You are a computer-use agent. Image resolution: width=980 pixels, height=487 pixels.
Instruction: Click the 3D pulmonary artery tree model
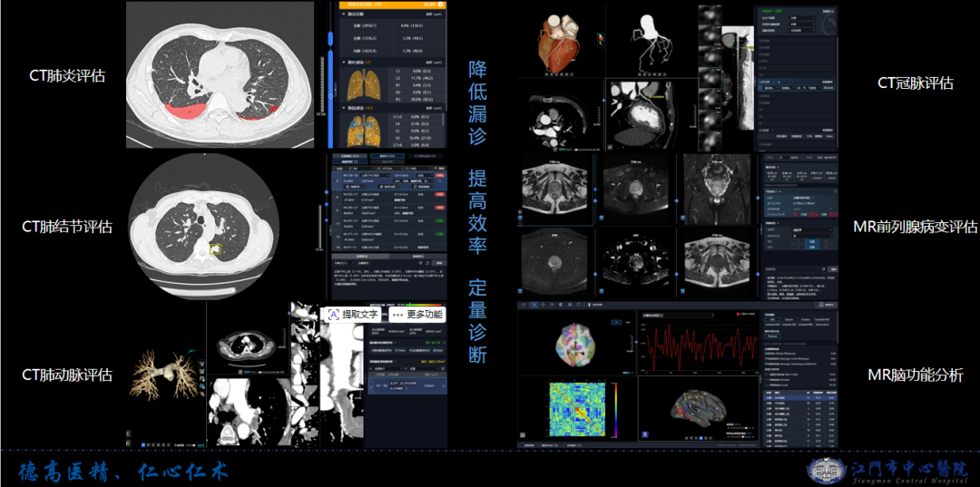click(x=163, y=374)
